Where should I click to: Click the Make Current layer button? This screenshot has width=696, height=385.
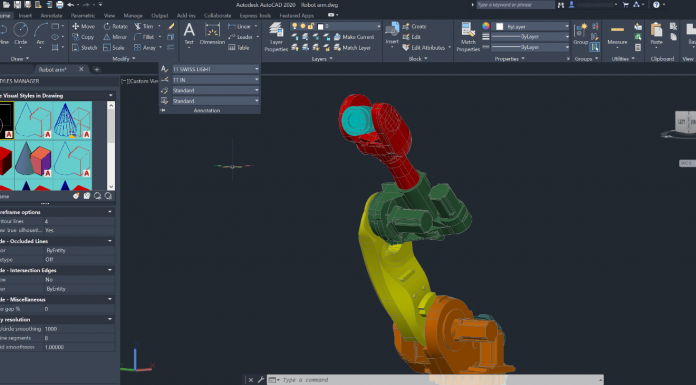point(354,37)
